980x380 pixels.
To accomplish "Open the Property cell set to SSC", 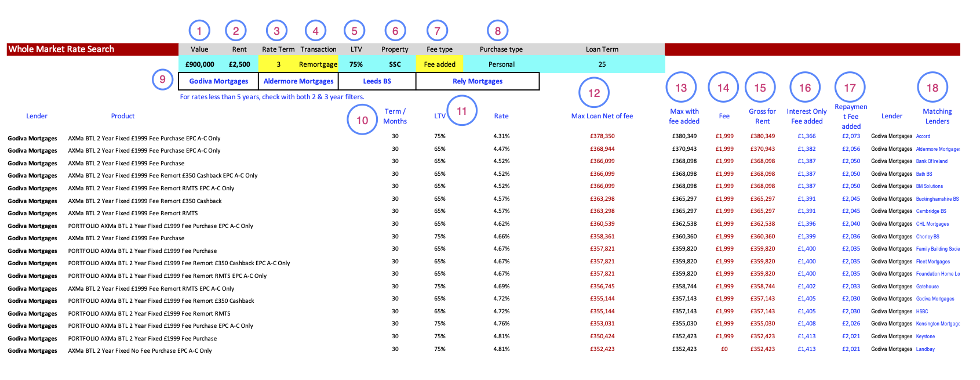I will (395, 64).
